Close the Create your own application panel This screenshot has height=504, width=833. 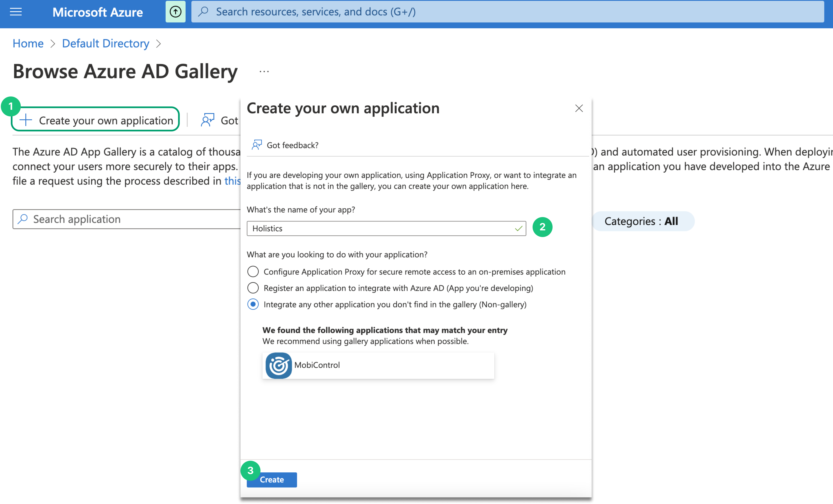(579, 109)
